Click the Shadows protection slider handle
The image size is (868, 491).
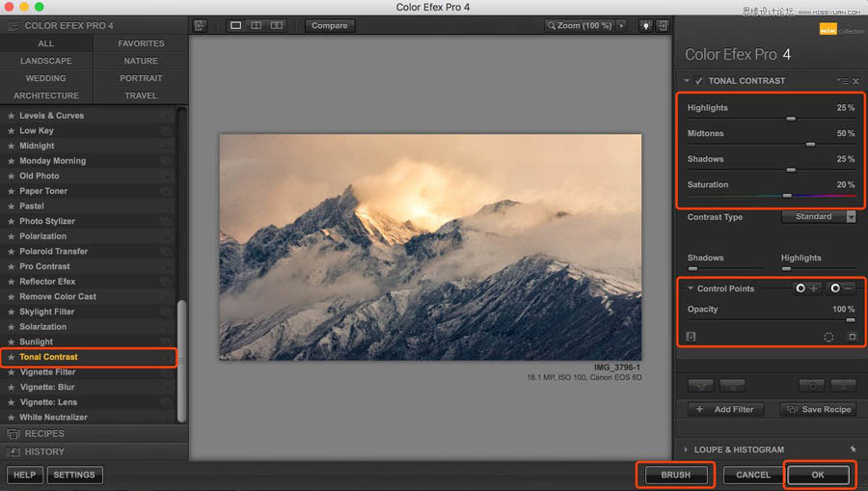click(692, 268)
